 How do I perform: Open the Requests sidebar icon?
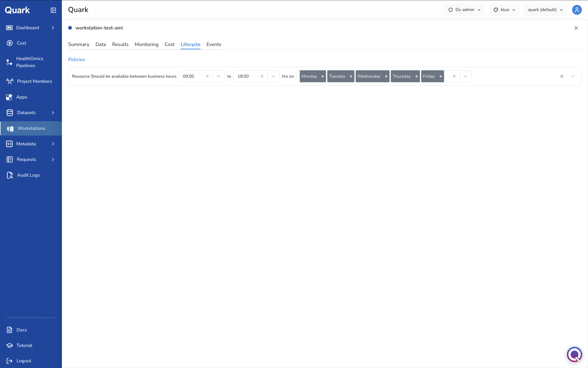coord(9,159)
